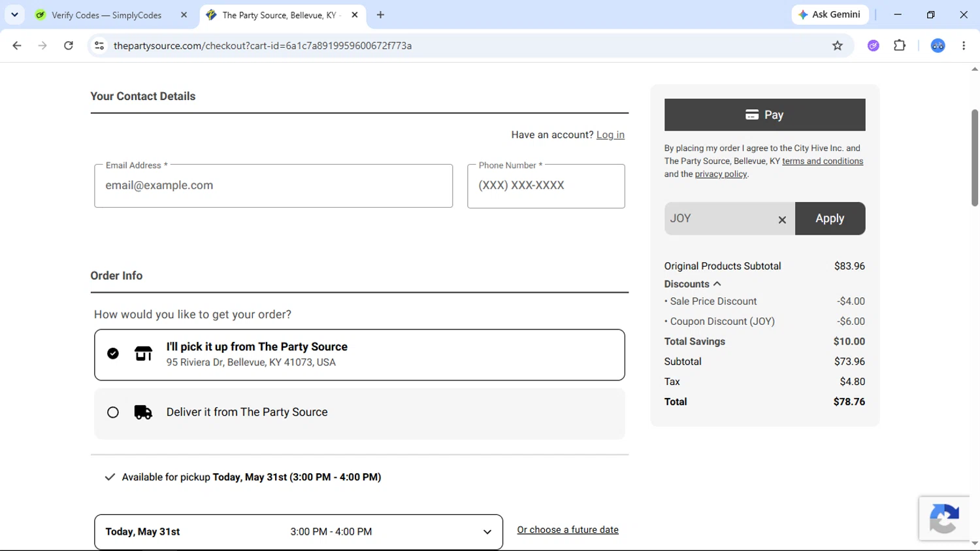Click the 95 Riviera Dr address text
This screenshot has width=980, height=551.
(251, 363)
